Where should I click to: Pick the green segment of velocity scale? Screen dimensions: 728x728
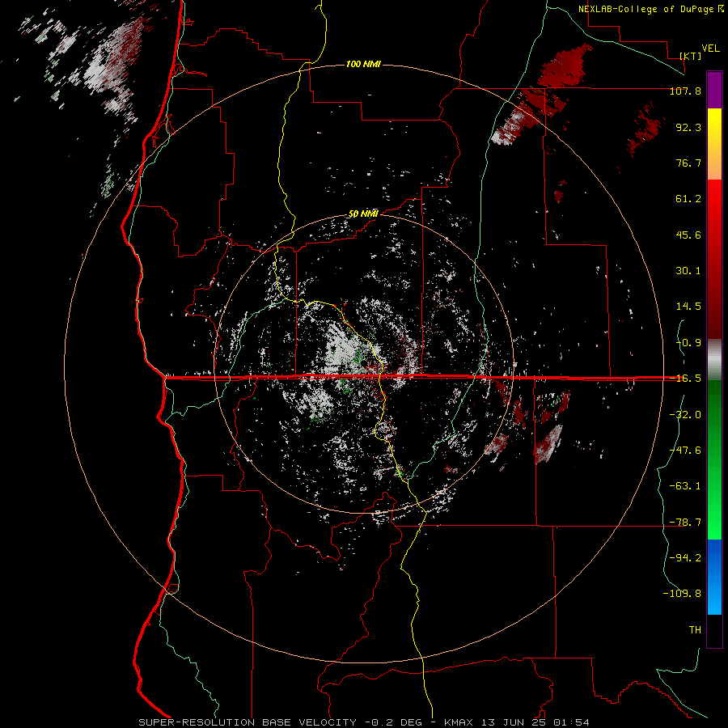(x=714, y=459)
